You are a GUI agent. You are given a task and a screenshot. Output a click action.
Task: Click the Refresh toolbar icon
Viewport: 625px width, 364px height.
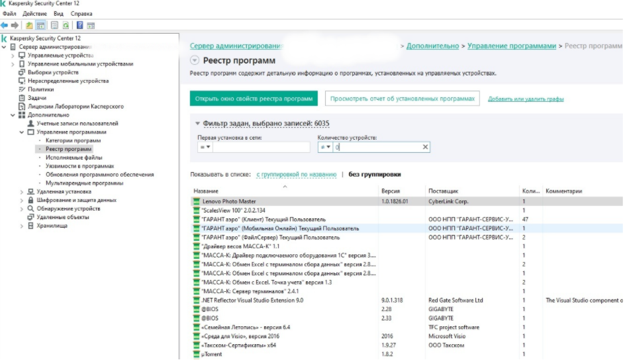point(66,26)
